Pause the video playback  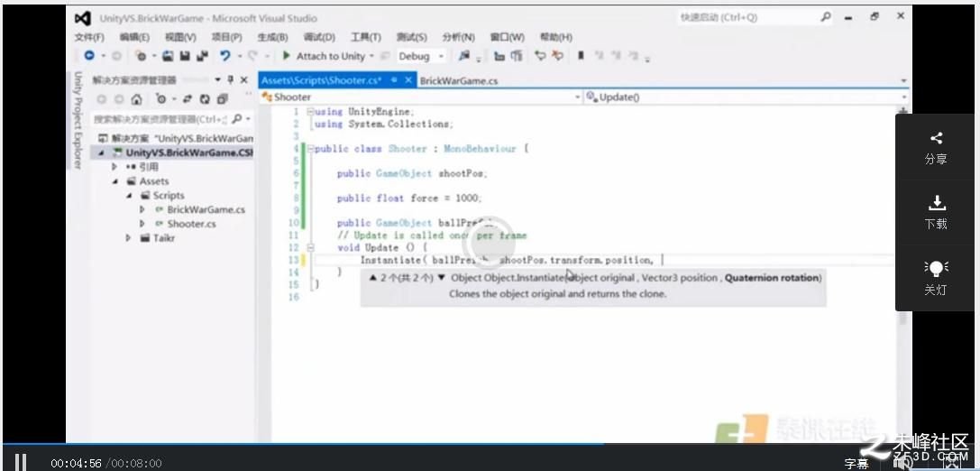21,463
